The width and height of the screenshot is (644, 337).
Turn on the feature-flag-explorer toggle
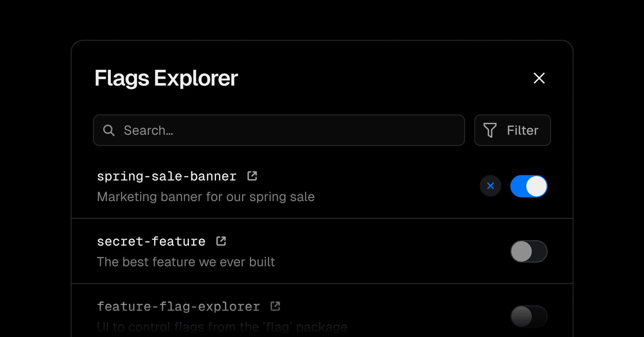[x=529, y=316]
